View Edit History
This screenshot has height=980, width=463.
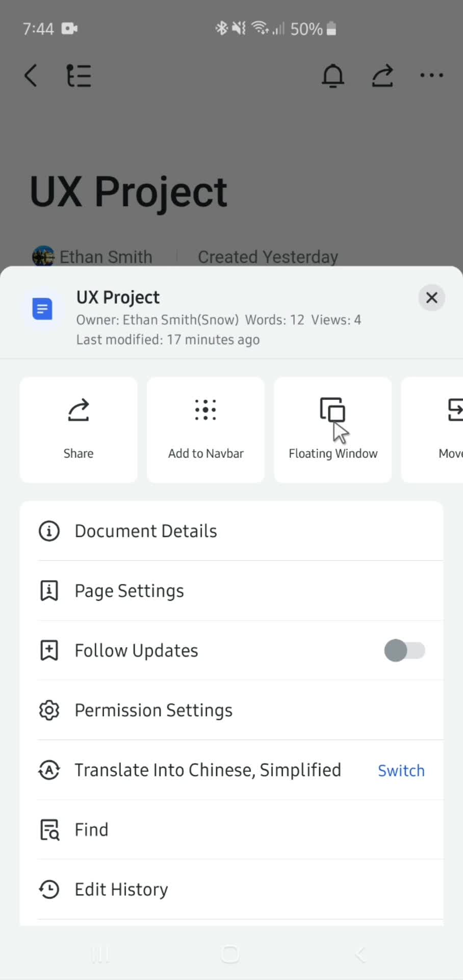[231, 889]
